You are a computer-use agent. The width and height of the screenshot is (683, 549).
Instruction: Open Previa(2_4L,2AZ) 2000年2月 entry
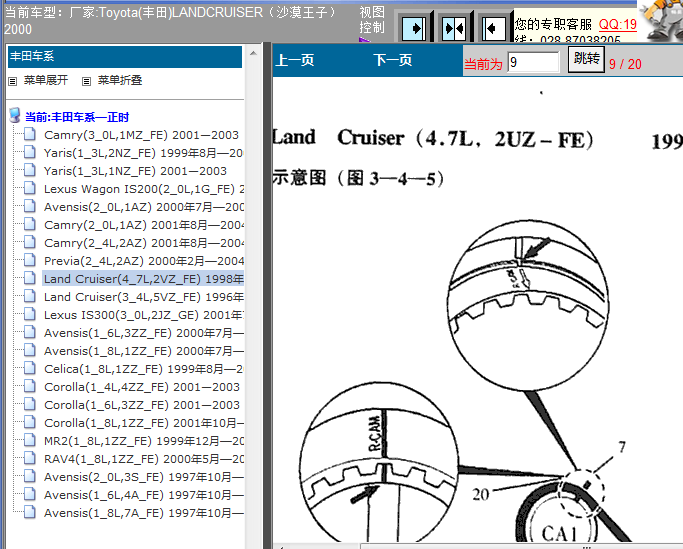[x=143, y=261]
